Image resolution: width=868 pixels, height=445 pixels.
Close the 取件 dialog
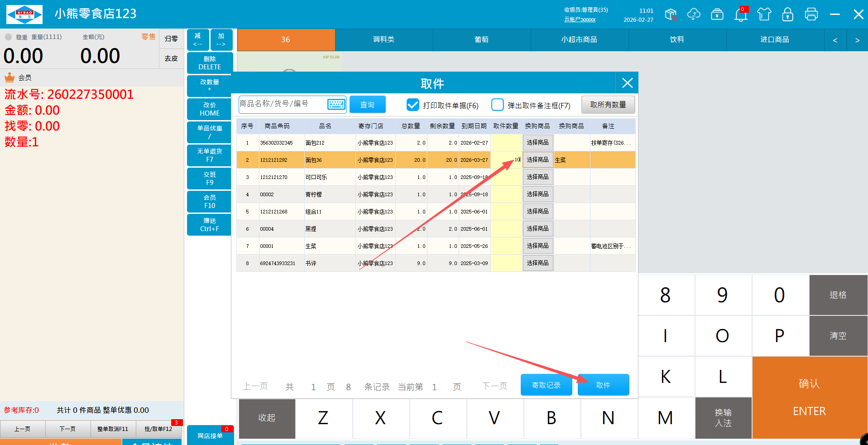(x=627, y=83)
